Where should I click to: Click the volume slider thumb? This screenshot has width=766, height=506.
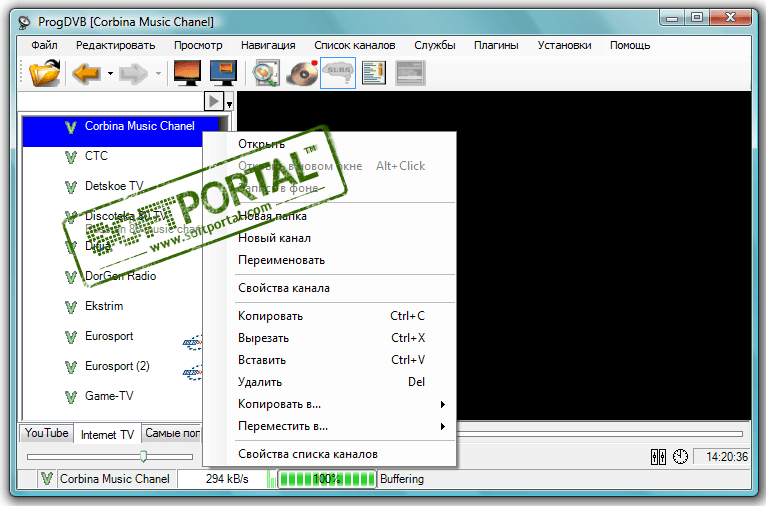[143, 456]
